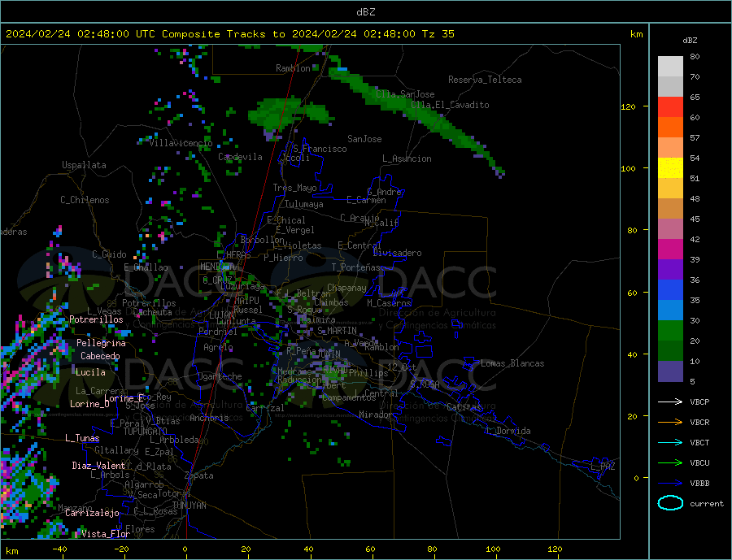Click the Zapata map label
Viewport: 732px width, 560px height.
click(199, 475)
